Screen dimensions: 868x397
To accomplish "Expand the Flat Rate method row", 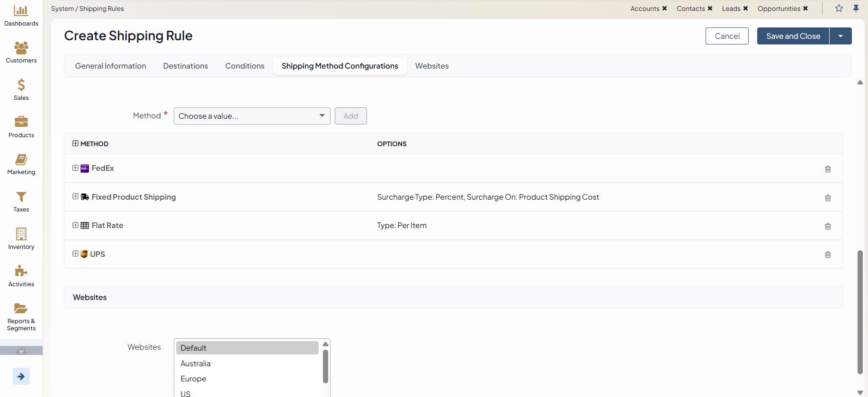I will click(x=75, y=225).
